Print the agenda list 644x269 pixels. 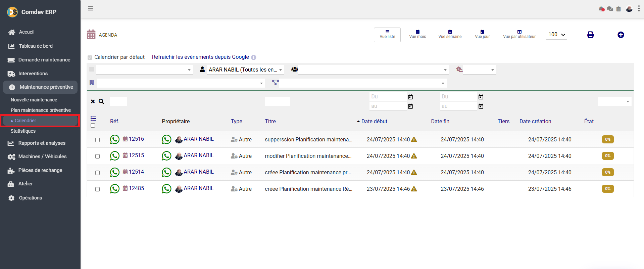point(591,35)
